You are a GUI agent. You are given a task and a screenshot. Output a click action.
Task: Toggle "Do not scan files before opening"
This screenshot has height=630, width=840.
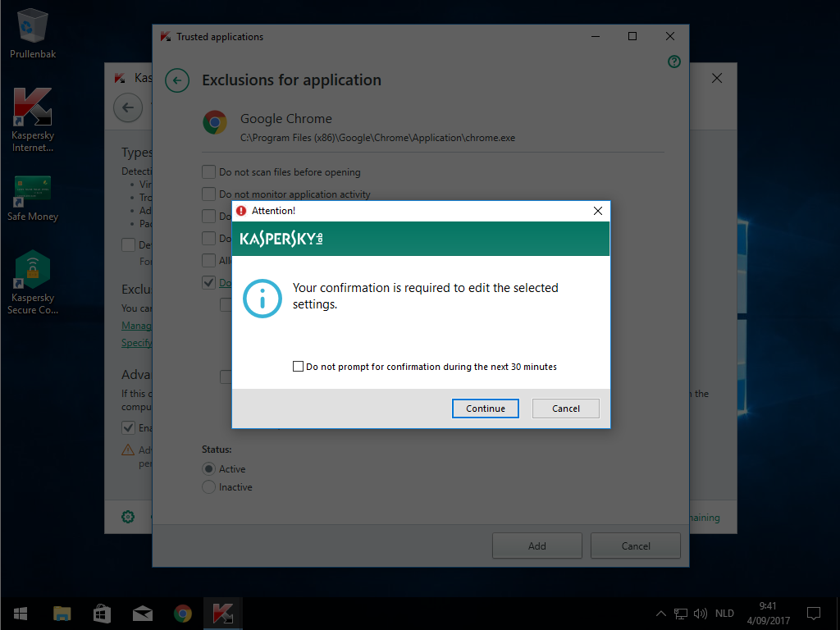coord(208,172)
